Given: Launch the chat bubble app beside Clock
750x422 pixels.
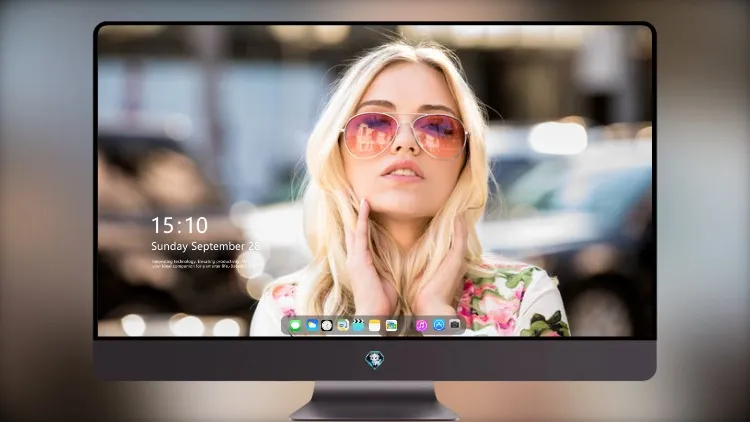Looking at the screenshot, I should [342, 325].
